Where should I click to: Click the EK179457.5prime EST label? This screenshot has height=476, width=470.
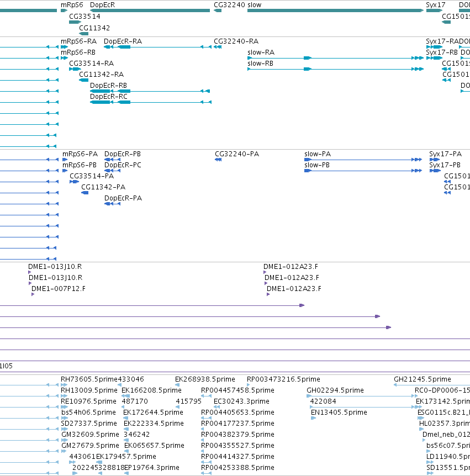coord(126,457)
